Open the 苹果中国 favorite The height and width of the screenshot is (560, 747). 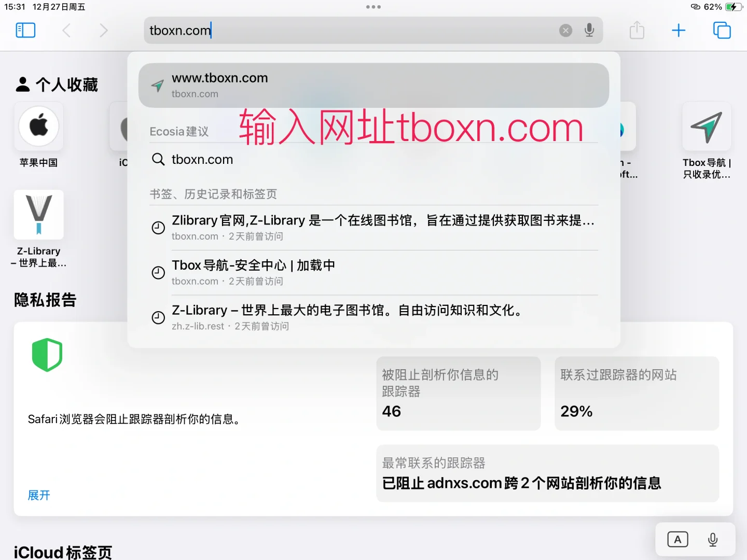[x=39, y=135]
